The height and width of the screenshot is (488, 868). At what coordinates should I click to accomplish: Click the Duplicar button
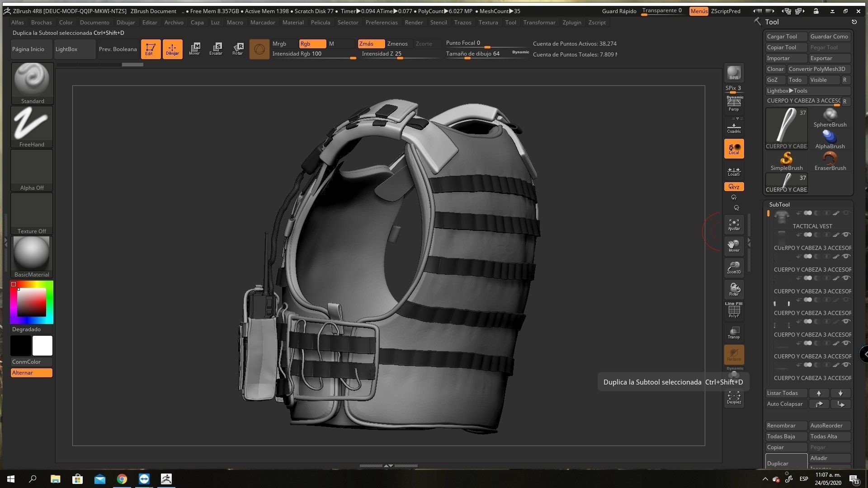pyautogui.click(x=787, y=462)
